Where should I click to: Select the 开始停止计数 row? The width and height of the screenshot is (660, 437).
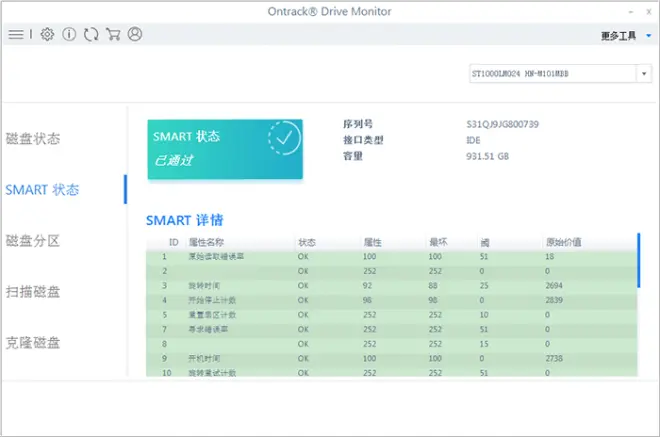point(391,300)
